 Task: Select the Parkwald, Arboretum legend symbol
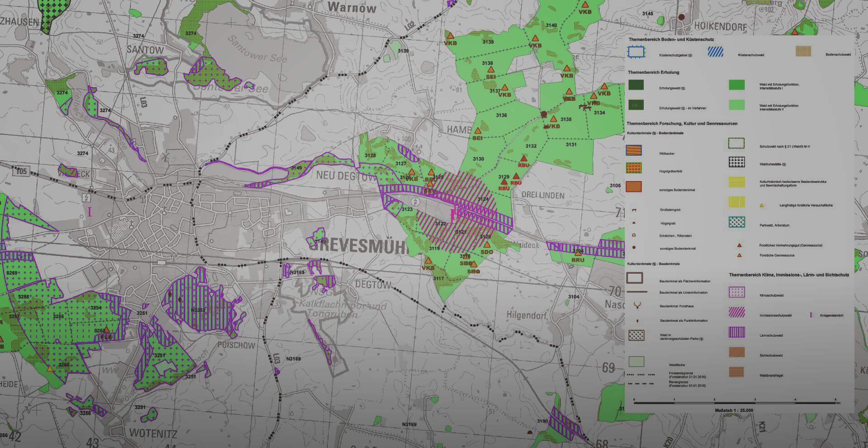736,222
